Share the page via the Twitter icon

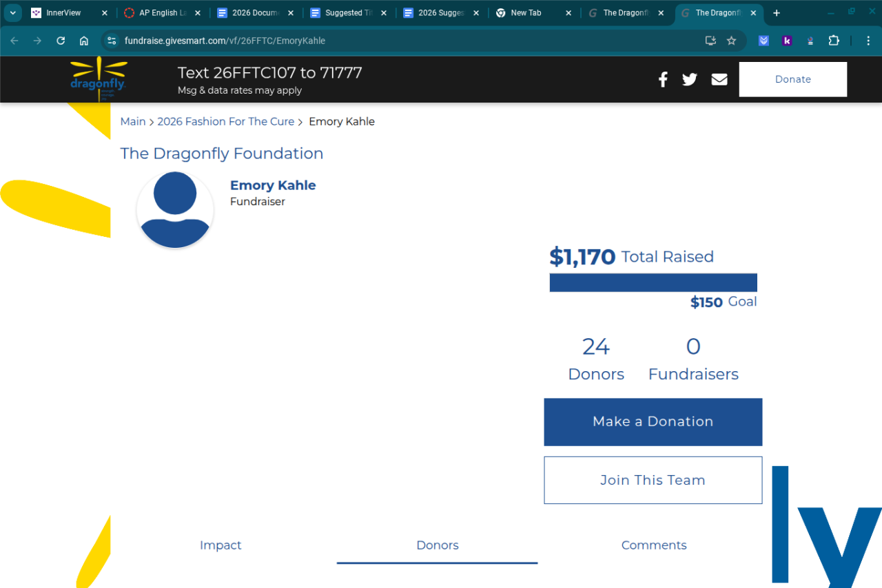690,79
